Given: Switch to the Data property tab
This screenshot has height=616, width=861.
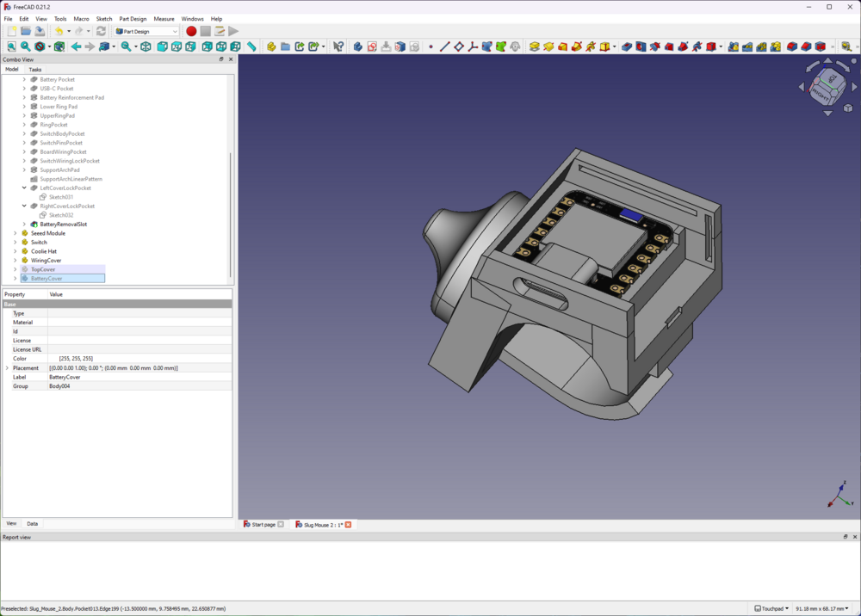Looking at the screenshot, I should click(32, 523).
